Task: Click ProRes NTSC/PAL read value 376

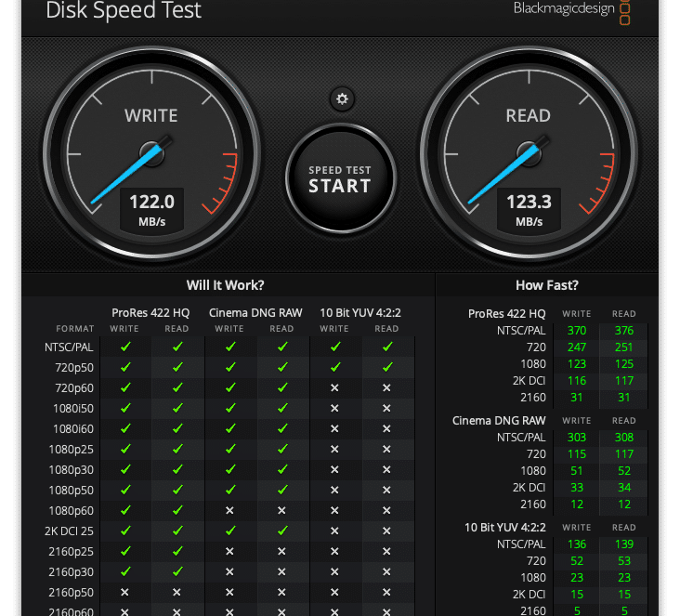Action: coord(624,331)
